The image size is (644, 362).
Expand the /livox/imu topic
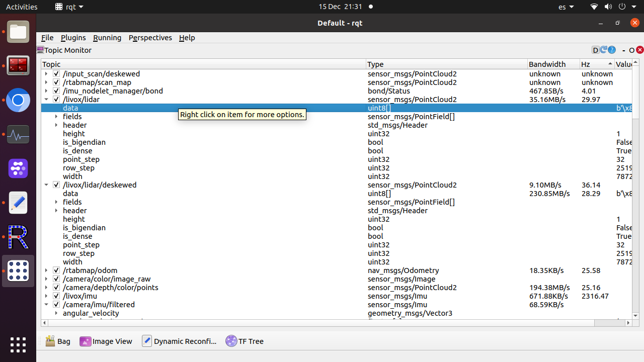coord(46,296)
